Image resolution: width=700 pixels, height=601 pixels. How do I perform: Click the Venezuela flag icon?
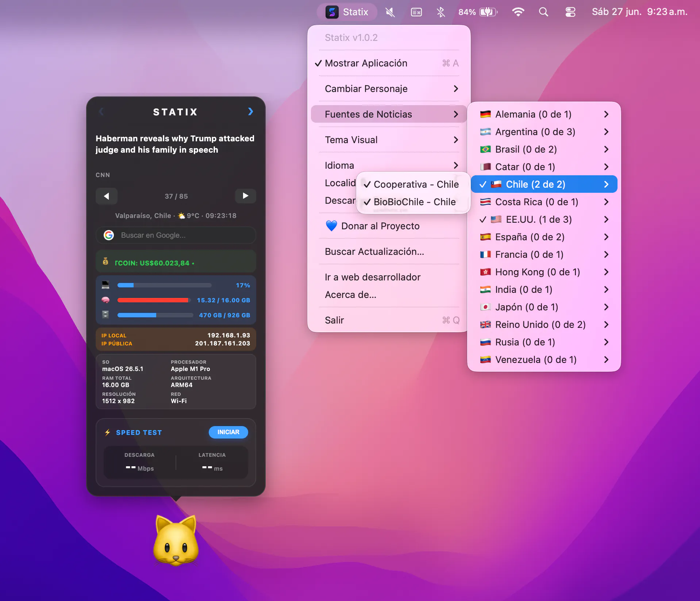pos(485,360)
